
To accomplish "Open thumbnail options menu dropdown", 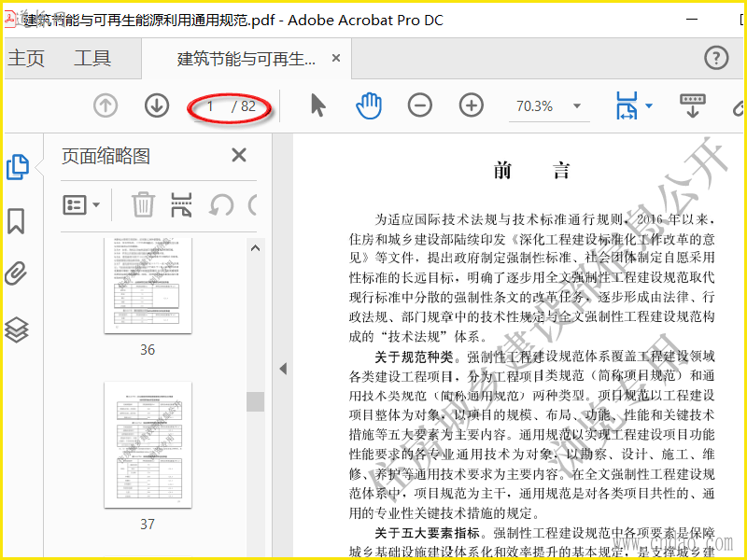I will click(x=81, y=204).
